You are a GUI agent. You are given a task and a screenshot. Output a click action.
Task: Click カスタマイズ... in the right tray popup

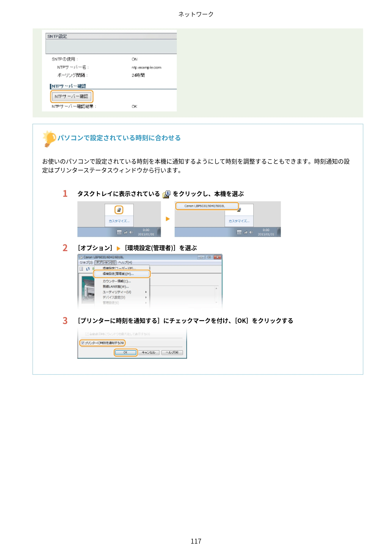(x=239, y=221)
